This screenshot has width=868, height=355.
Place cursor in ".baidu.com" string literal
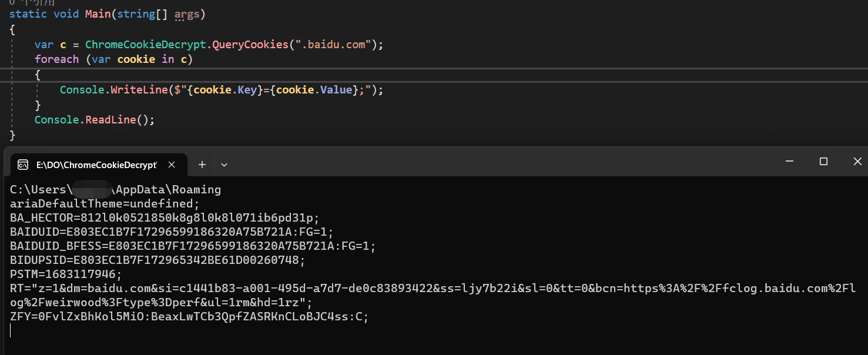click(x=335, y=45)
